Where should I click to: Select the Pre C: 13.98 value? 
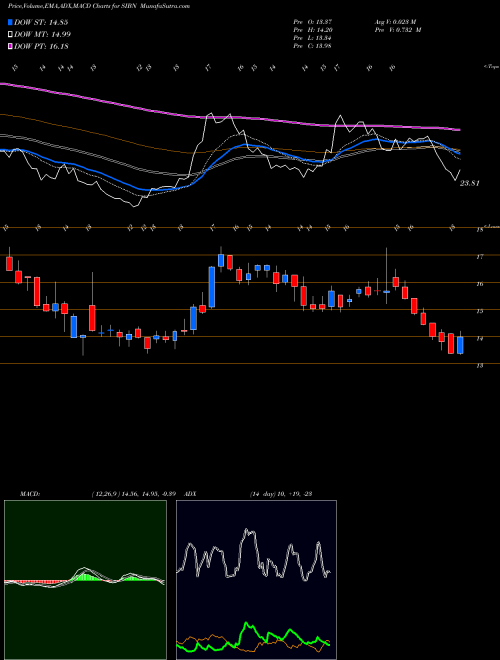pyautogui.click(x=313, y=45)
